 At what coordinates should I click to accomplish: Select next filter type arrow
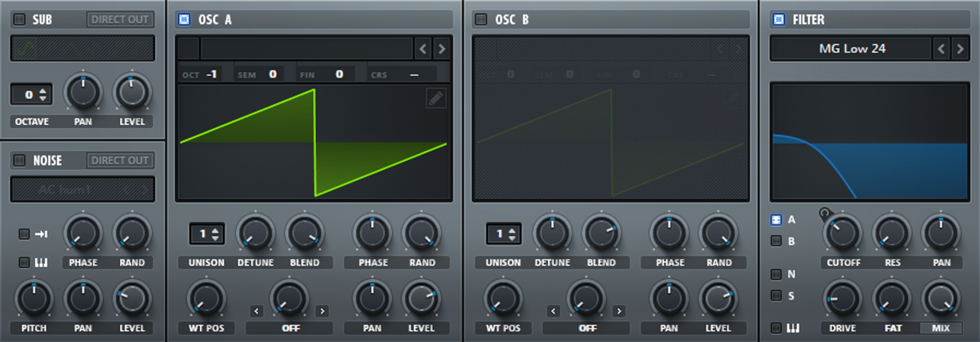[x=960, y=48]
